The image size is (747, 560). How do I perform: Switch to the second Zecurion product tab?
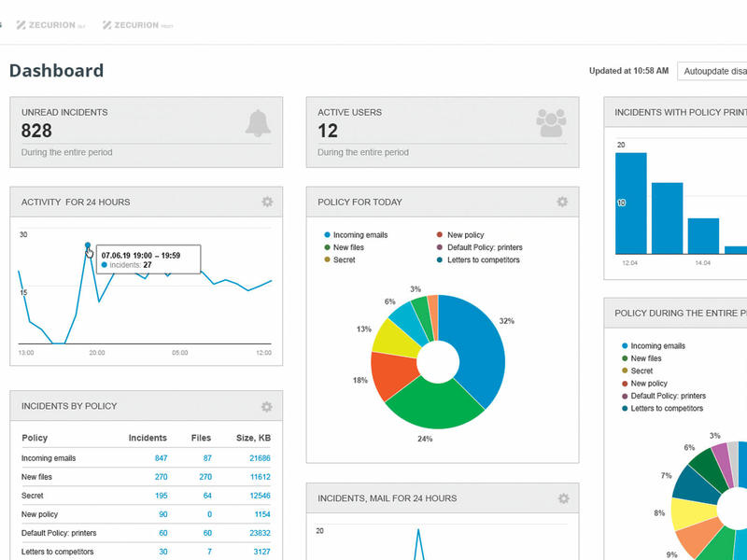(138, 25)
